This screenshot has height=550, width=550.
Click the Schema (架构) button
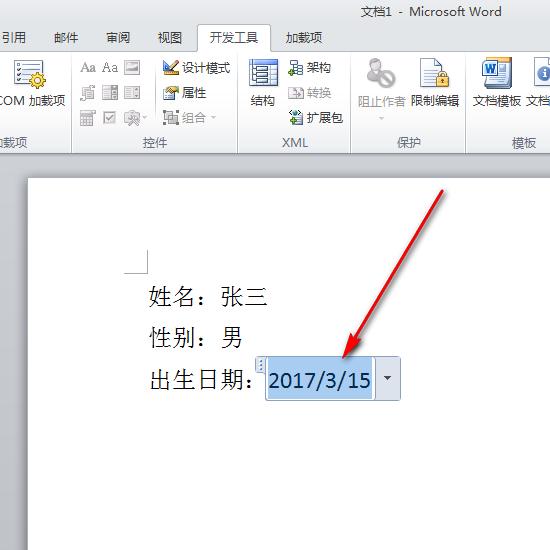click(x=309, y=67)
